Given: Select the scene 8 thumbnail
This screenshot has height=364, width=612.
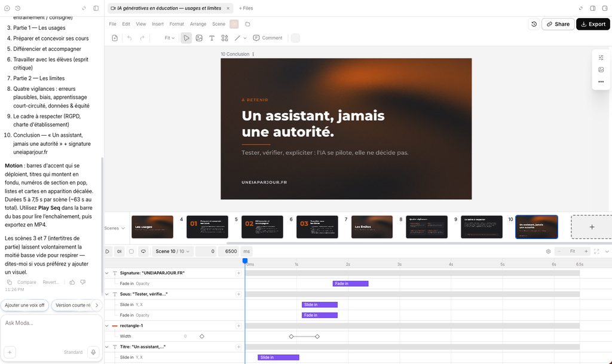Looking at the screenshot, I should [427, 227].
